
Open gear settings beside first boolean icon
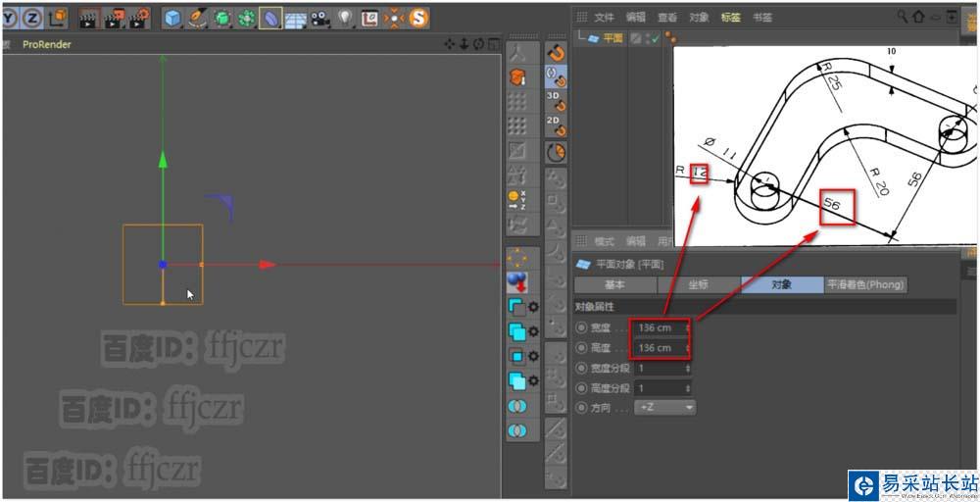pyautogui.click(x=533, y=307)
